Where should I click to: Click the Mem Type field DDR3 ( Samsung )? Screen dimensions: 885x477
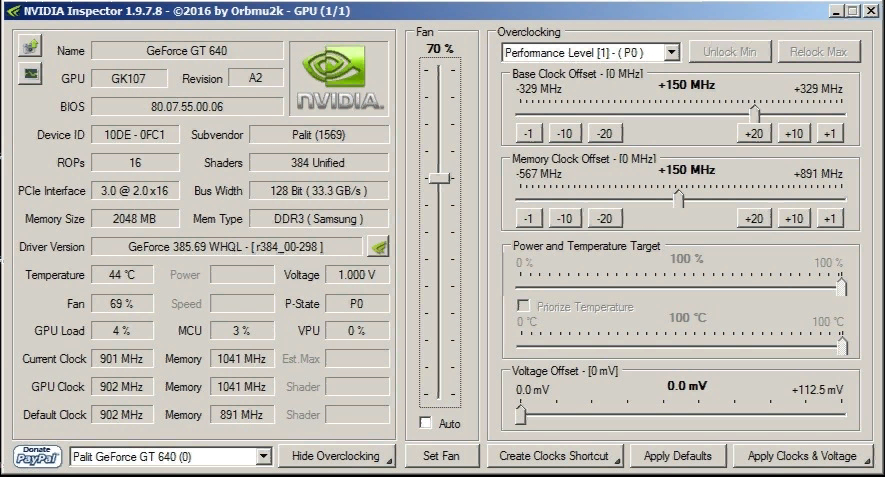319,218
